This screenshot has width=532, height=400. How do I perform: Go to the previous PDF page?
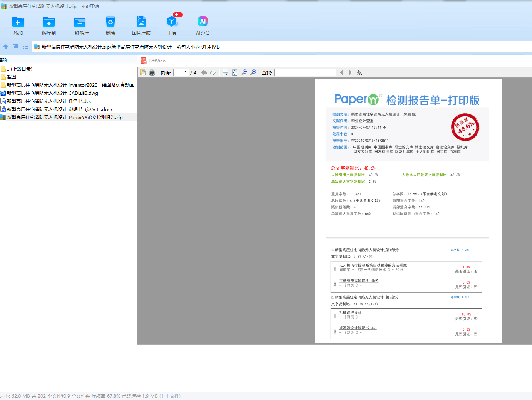coord(204,72)
